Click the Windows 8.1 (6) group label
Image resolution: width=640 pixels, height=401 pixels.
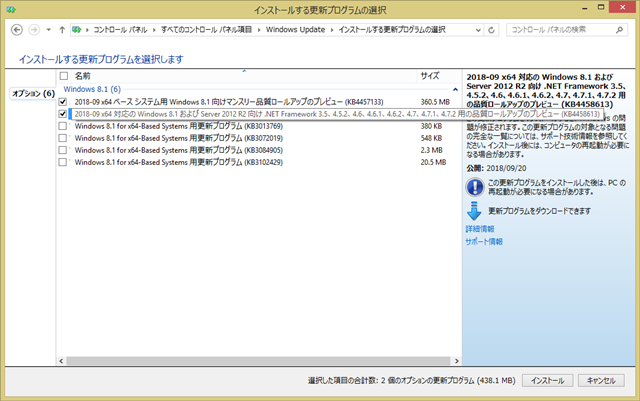click(x=92, y=89)
